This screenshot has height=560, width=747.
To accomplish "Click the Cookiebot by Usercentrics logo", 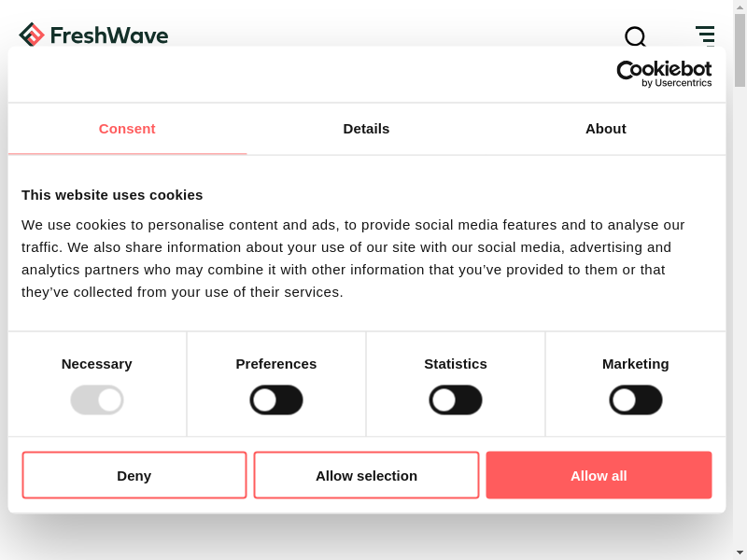I will point(664,74).
